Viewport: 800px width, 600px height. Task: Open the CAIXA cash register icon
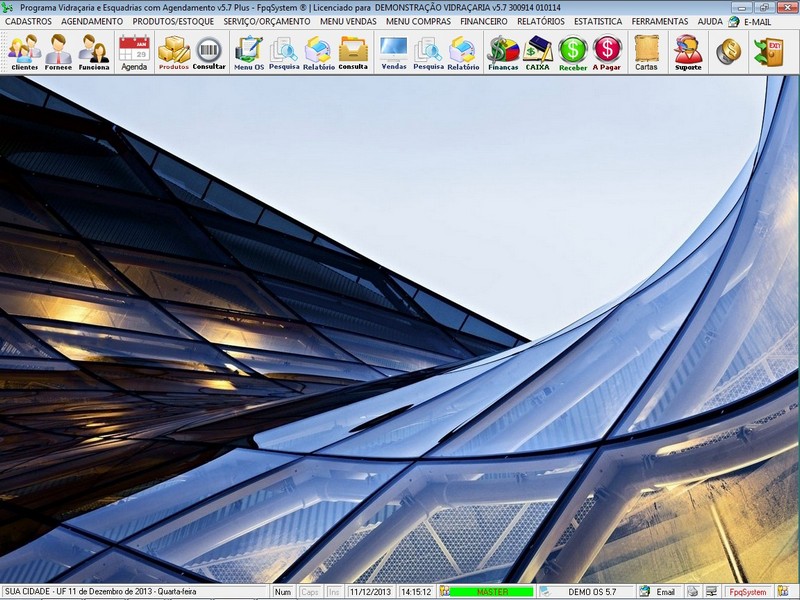coord(538,51)
